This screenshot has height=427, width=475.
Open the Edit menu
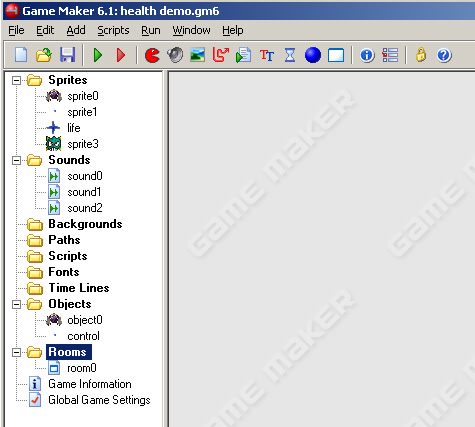(45, 30)
